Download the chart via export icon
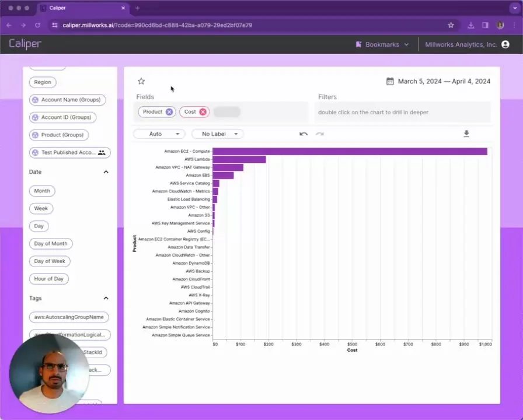523x420 pixels. [466, 134]
